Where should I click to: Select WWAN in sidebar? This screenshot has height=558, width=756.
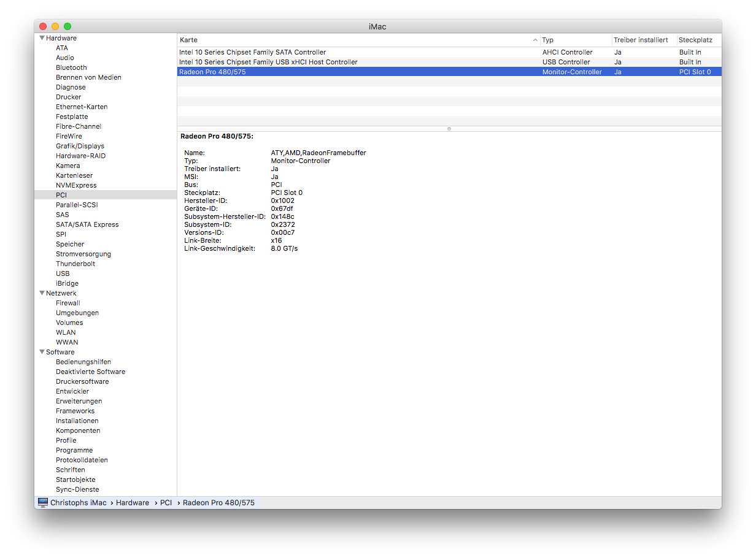pyautogui.click(x=67, y=342)
